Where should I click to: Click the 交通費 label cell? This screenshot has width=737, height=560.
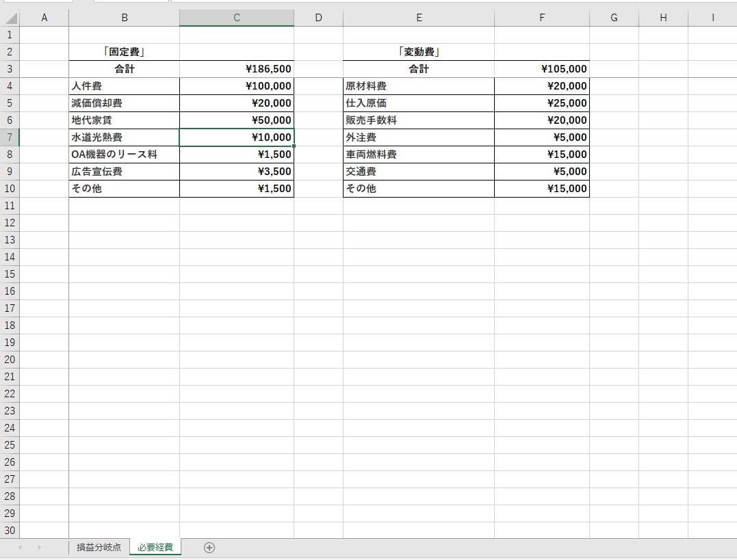(x=419, y=172)
